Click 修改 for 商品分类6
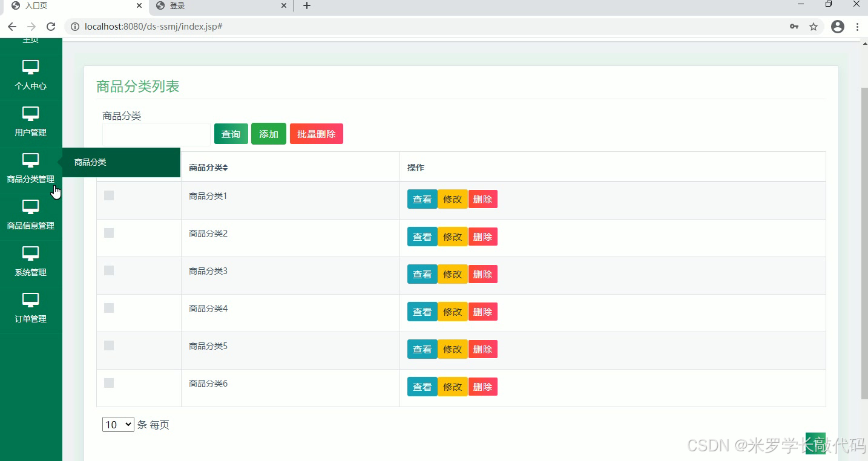Viewport: 868px width, 461px height. point(453,387)
